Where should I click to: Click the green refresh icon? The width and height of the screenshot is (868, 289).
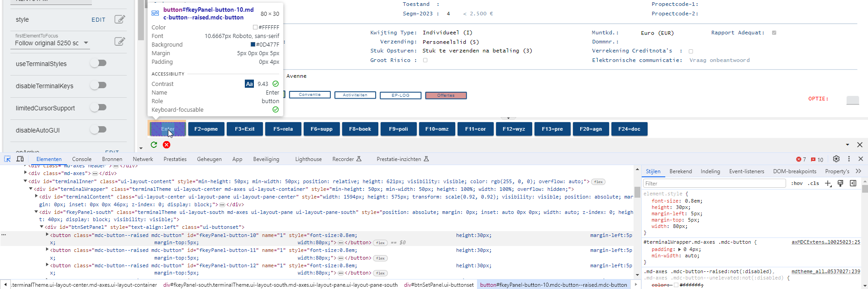(154, 145)
